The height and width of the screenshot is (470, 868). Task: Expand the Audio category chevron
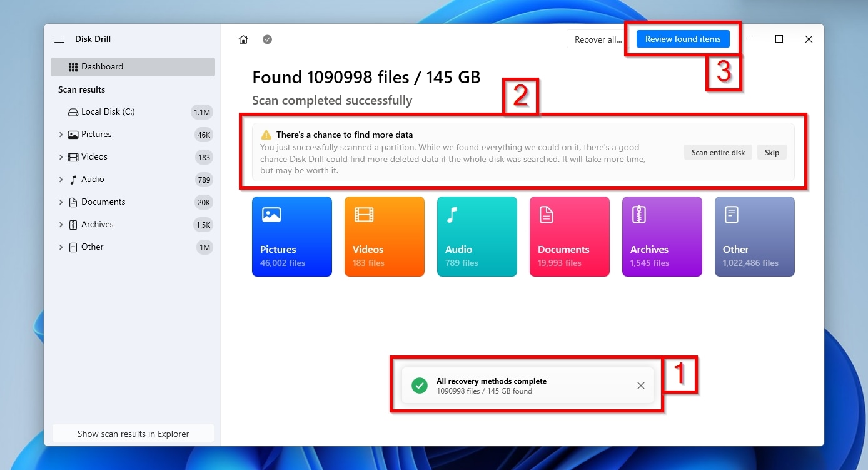[61, 180]
